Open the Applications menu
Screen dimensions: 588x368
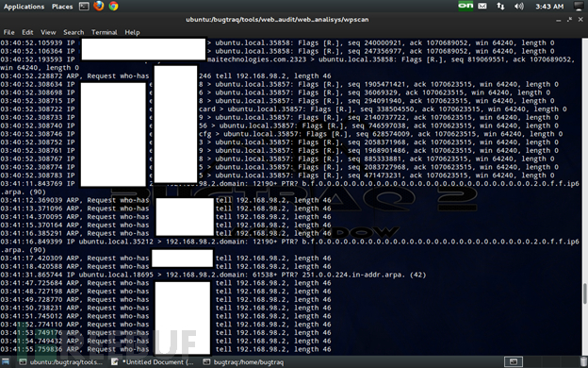24,7
